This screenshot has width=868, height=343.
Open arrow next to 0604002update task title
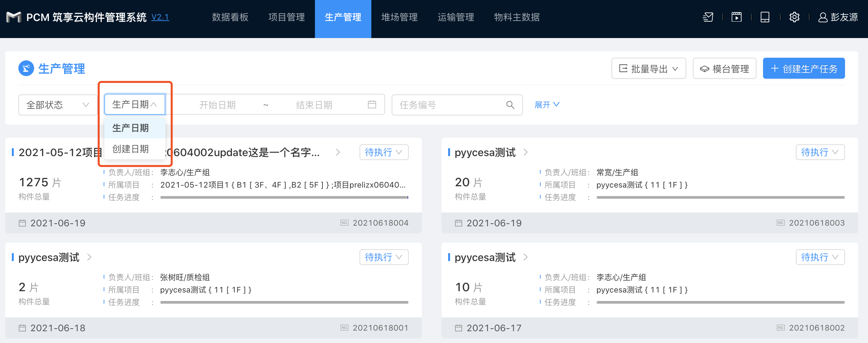click(338, 152)
